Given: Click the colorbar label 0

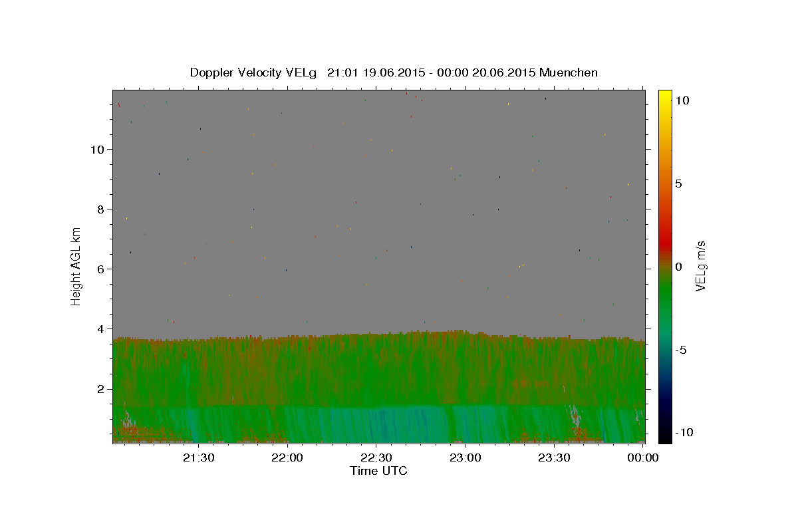Looking at the screenshot, I should [x=678, y=267].
